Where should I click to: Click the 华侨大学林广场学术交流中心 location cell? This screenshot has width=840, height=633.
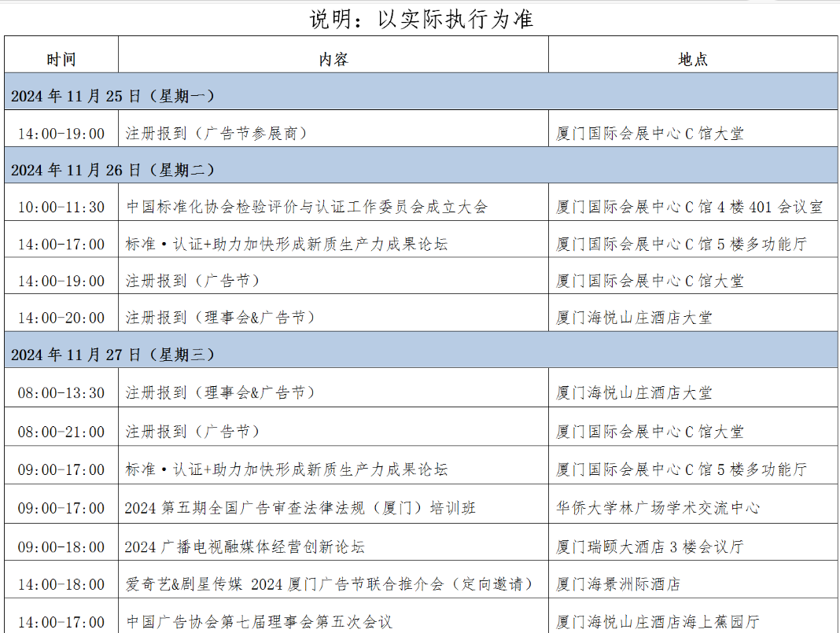click(658, 508)
